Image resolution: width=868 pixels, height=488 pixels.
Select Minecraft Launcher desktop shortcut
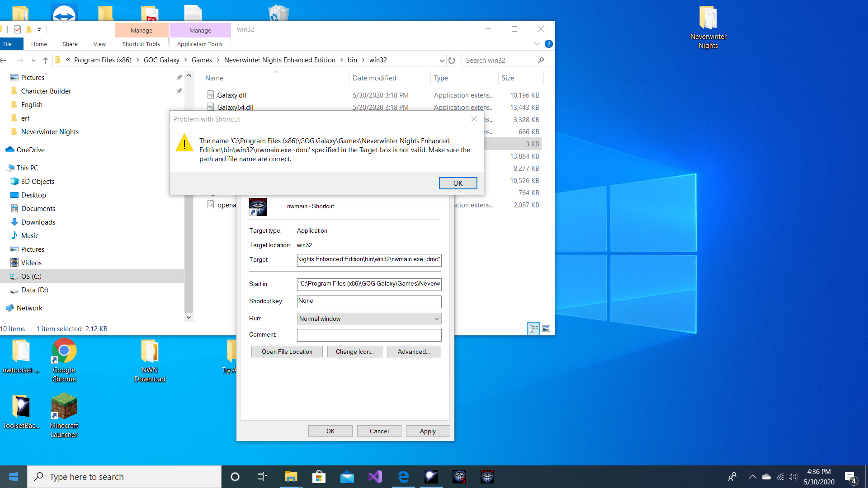[x=64, y=416]
